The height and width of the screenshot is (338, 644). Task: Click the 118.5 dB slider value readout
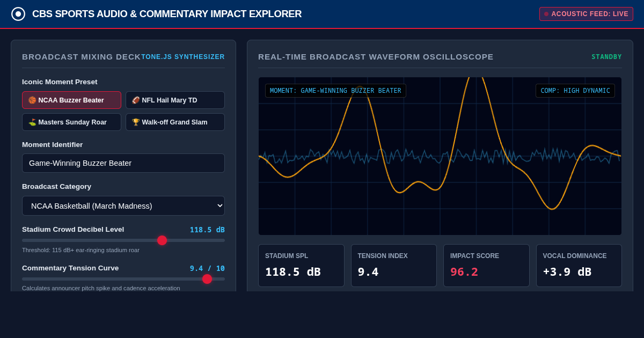(207, 230)
